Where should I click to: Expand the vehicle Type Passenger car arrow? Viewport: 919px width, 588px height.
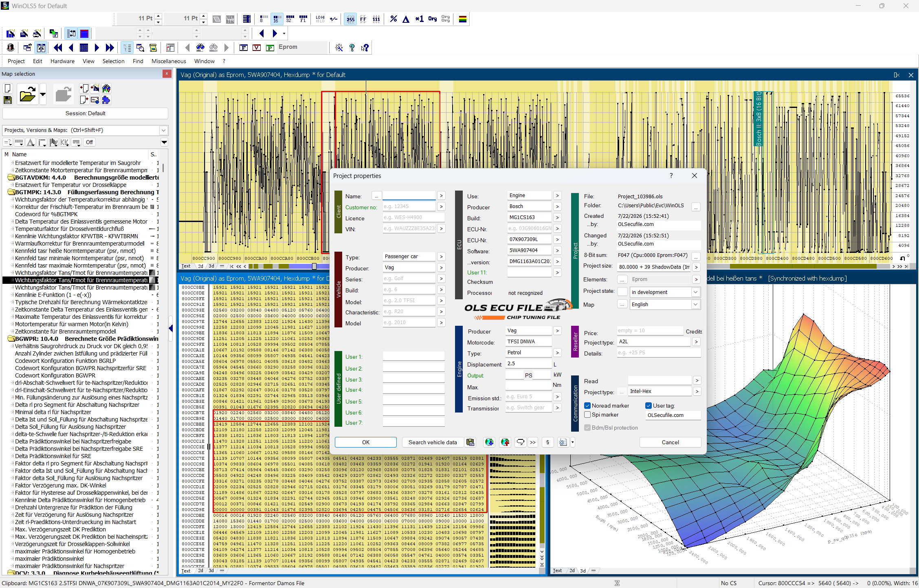coord(441,257)
